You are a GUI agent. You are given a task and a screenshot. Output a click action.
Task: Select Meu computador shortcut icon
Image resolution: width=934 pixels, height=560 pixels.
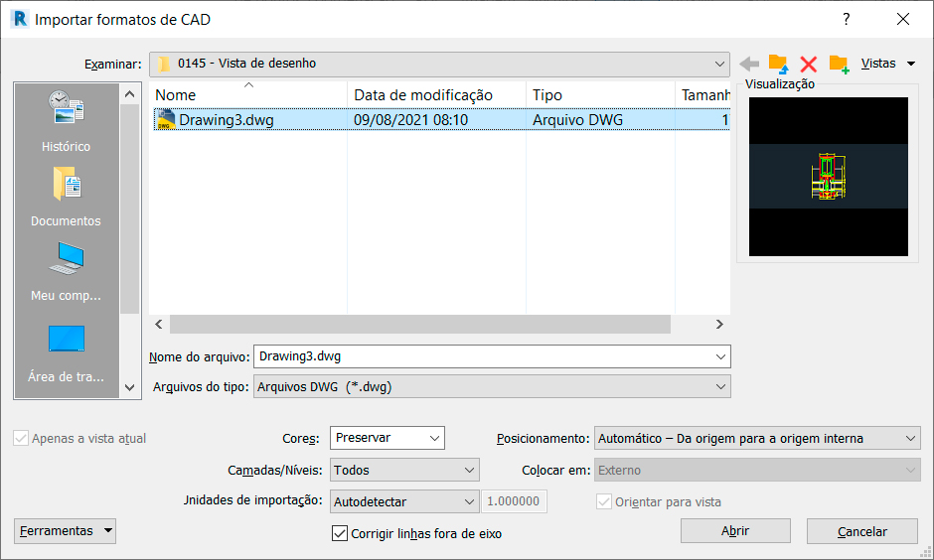[66, 270]
